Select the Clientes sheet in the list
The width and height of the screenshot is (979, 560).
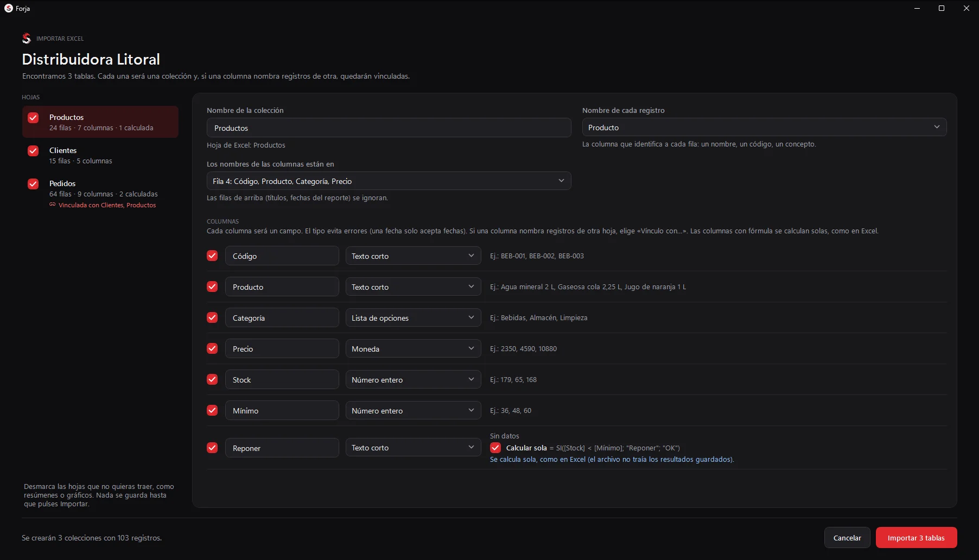pos(100,155)
